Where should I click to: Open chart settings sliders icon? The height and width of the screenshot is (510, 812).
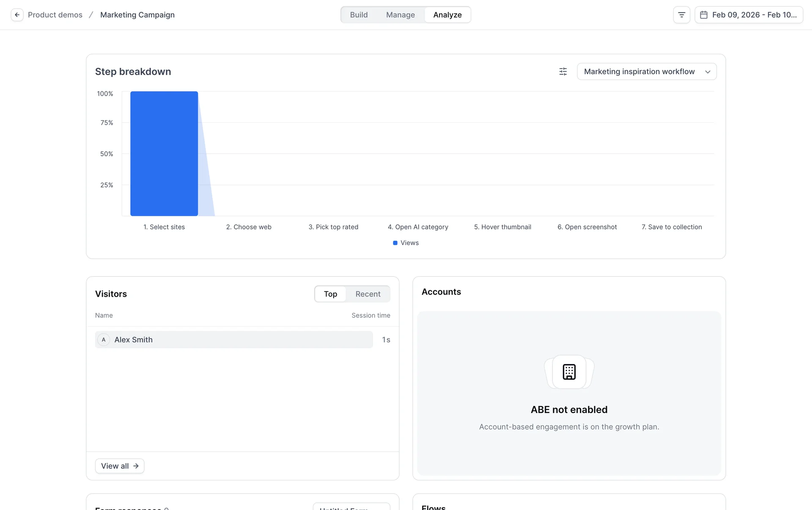[563, 72]
